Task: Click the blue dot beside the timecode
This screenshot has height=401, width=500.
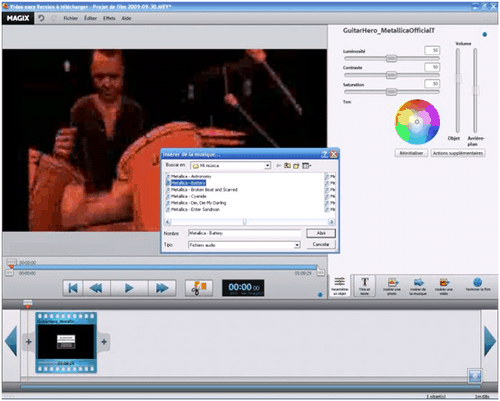Action: point(320,295)
